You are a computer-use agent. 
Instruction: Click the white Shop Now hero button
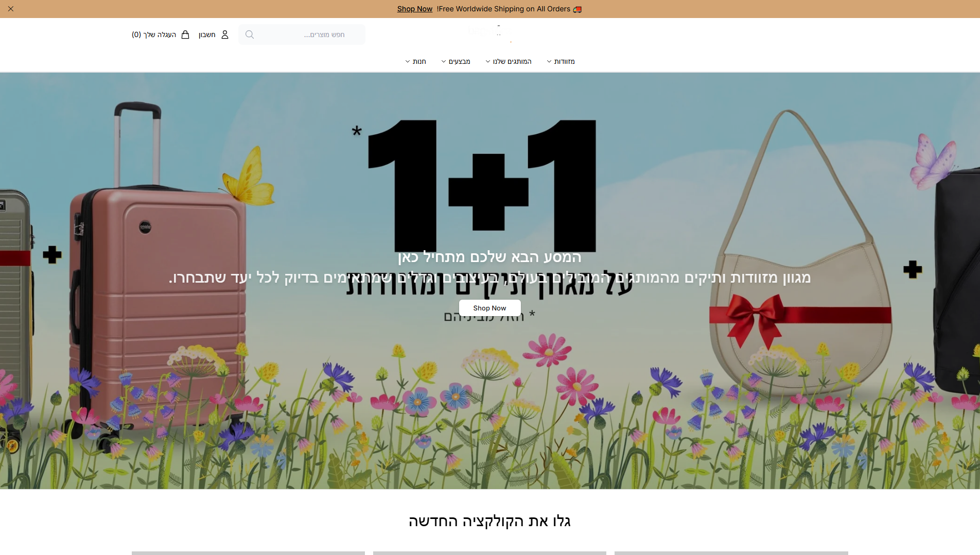(x=489, y=308)
